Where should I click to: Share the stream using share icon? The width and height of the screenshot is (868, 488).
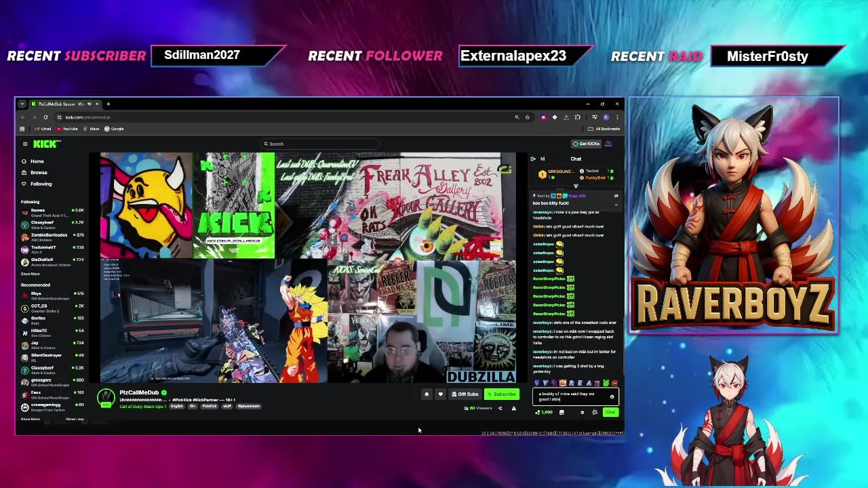pyautogui.click(x=500, y=408)
